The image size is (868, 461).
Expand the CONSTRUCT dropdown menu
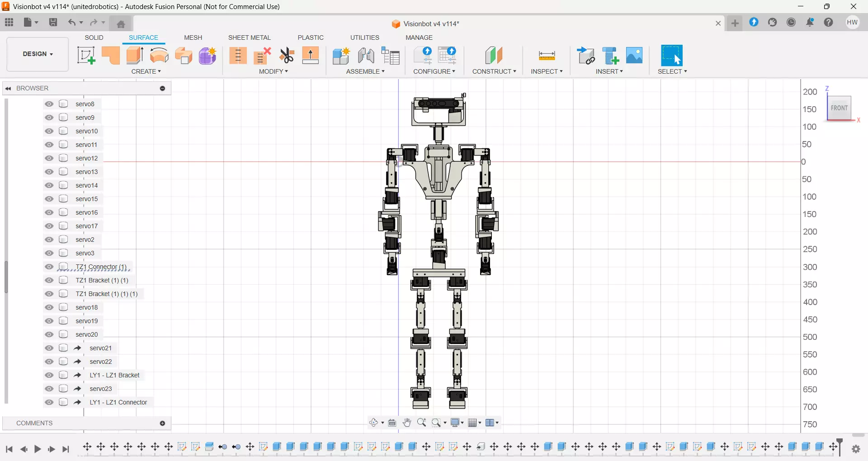(x=494, y=71)
